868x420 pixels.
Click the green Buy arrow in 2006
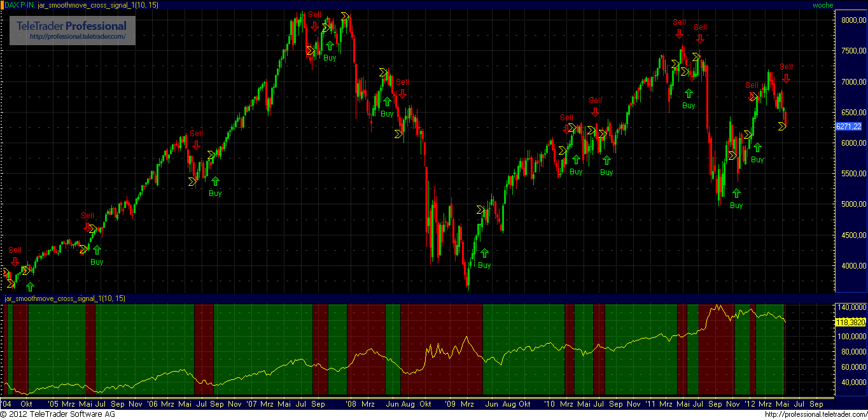tap(215, 181)
